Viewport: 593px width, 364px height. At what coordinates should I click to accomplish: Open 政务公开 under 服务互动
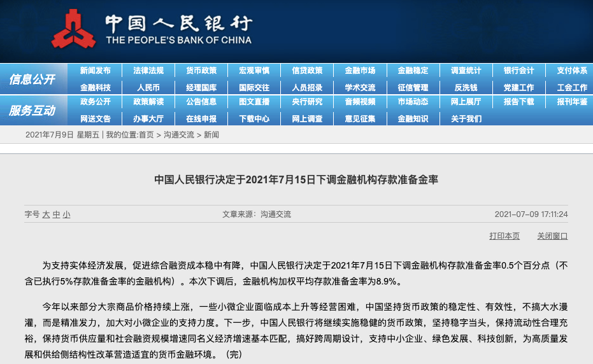(x=96, y=102)
